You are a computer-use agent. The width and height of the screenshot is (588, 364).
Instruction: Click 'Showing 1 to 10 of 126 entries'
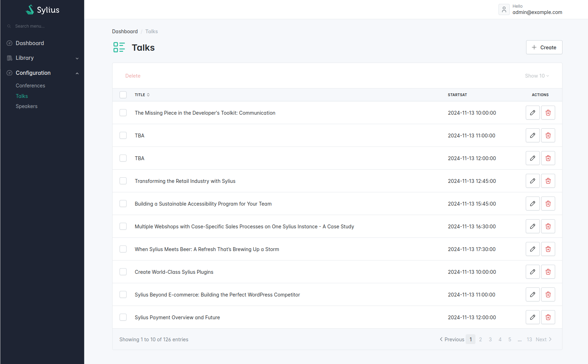click(x=154, y=340)
